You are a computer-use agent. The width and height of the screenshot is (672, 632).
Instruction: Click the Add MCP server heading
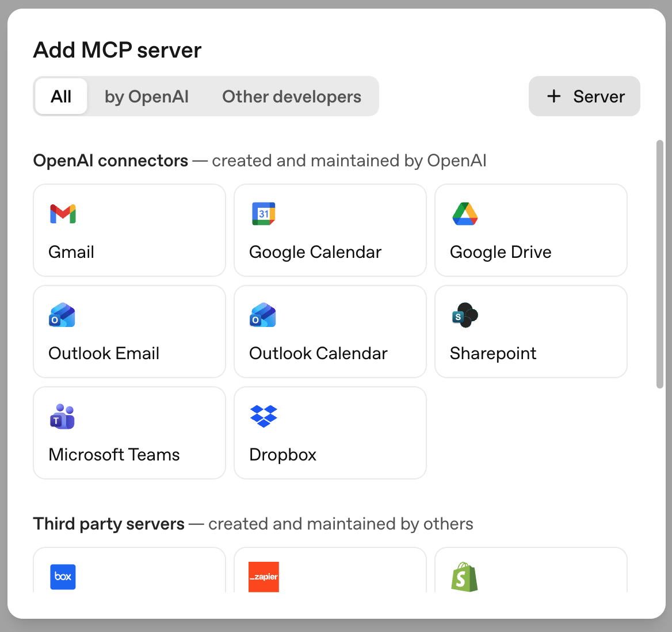117,50
